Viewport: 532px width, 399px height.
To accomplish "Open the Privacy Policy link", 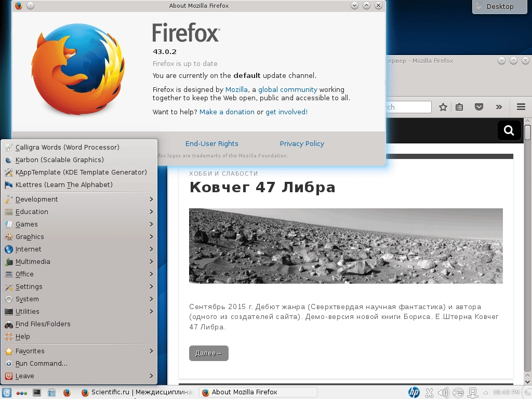I will [x=302, y=143].
